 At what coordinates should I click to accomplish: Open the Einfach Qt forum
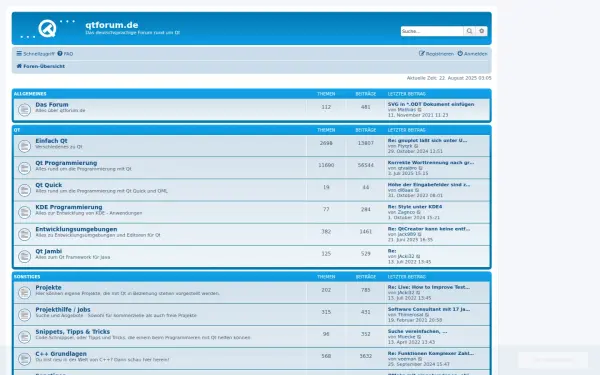tap(51, 141)
